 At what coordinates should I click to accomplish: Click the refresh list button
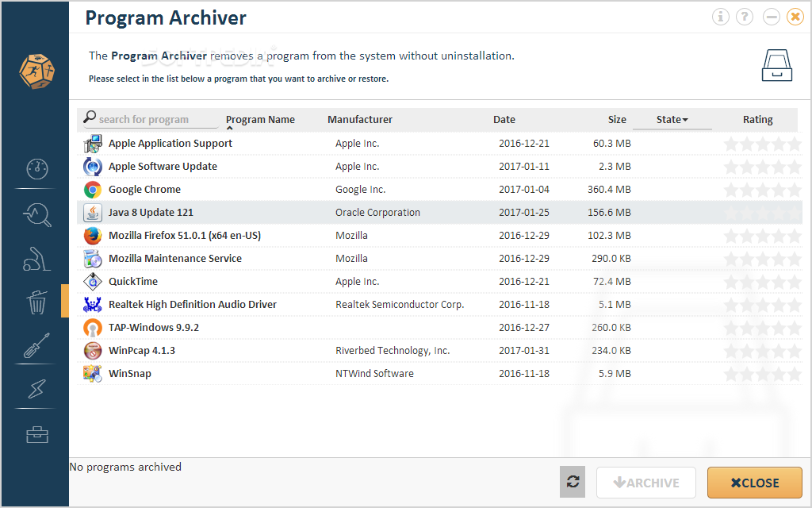tap(573, 482)
